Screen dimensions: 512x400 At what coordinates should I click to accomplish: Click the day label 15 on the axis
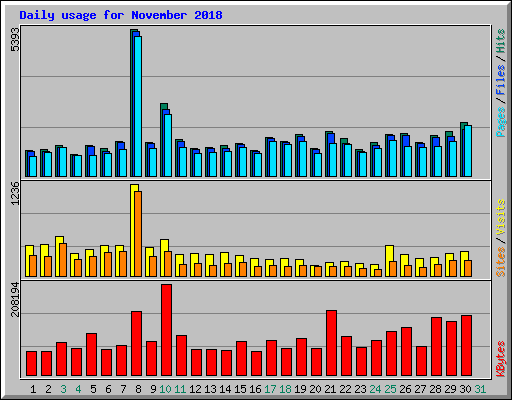240,389
